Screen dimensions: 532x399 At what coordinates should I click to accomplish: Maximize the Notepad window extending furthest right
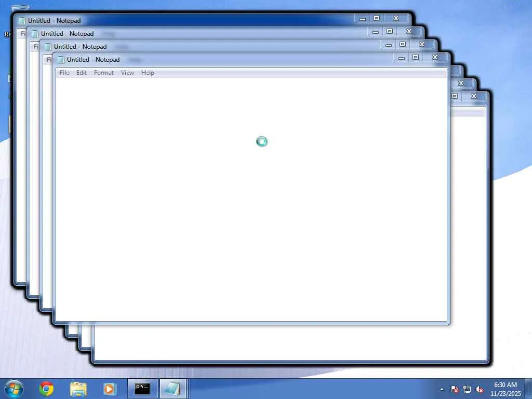pos(455,96)
